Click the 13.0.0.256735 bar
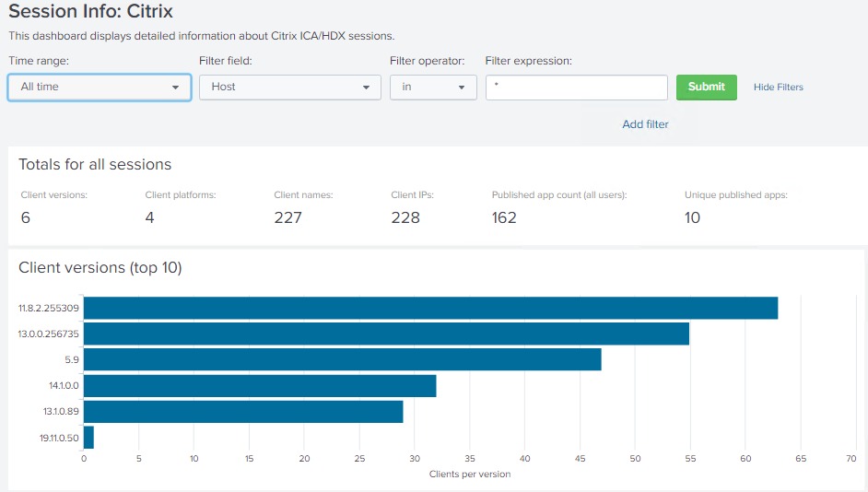 pos(386,334)
